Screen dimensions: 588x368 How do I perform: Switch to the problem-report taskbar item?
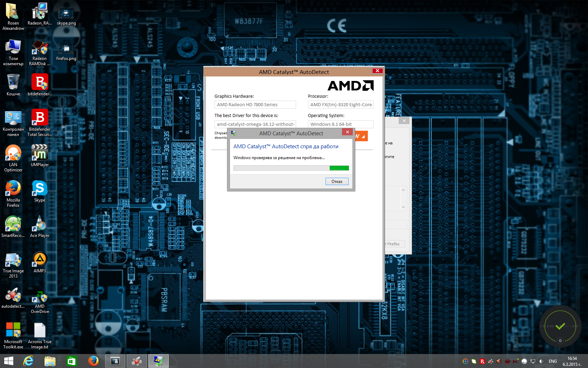click(x=158, y=361)
